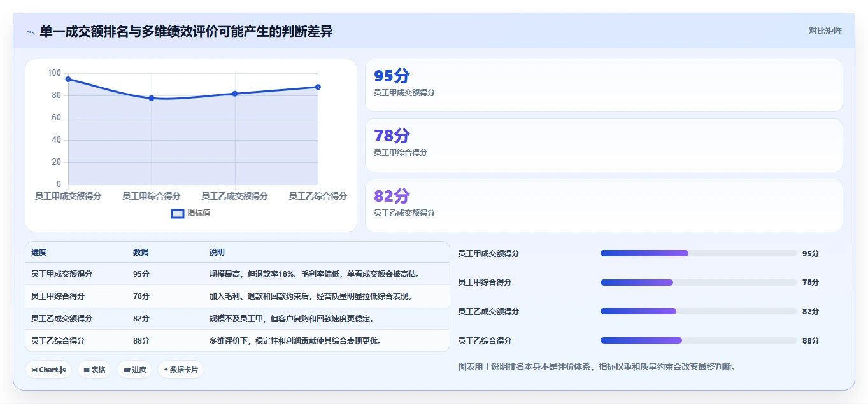Click the caption 员工甲成交额得分 under 95分 card value
Image resolution: width=868 pixels, height=404 pixels.
click(x=404, y=92)
